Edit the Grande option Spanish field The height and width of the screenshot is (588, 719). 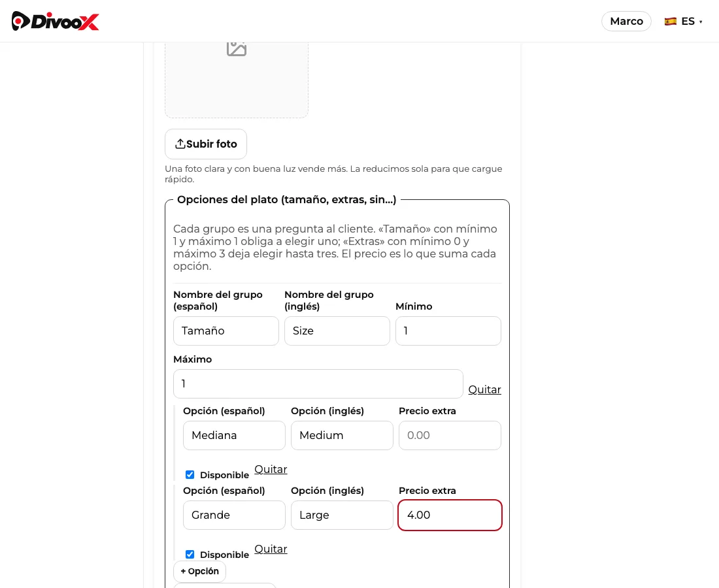(x=234, y=515)
